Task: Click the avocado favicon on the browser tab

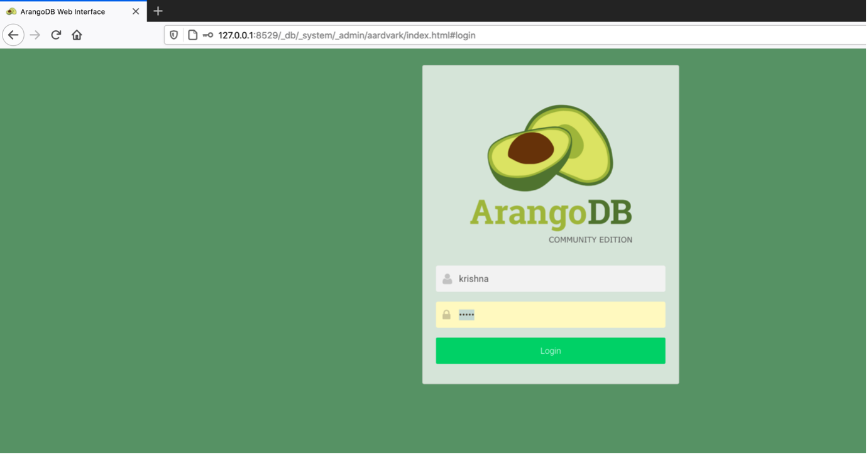Action: [10, 11]
